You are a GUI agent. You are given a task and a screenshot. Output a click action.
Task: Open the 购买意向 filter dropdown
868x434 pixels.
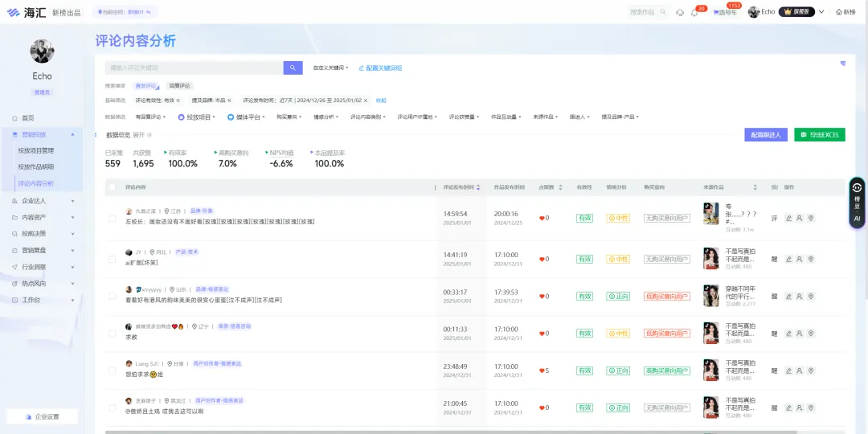click(289, 117)
